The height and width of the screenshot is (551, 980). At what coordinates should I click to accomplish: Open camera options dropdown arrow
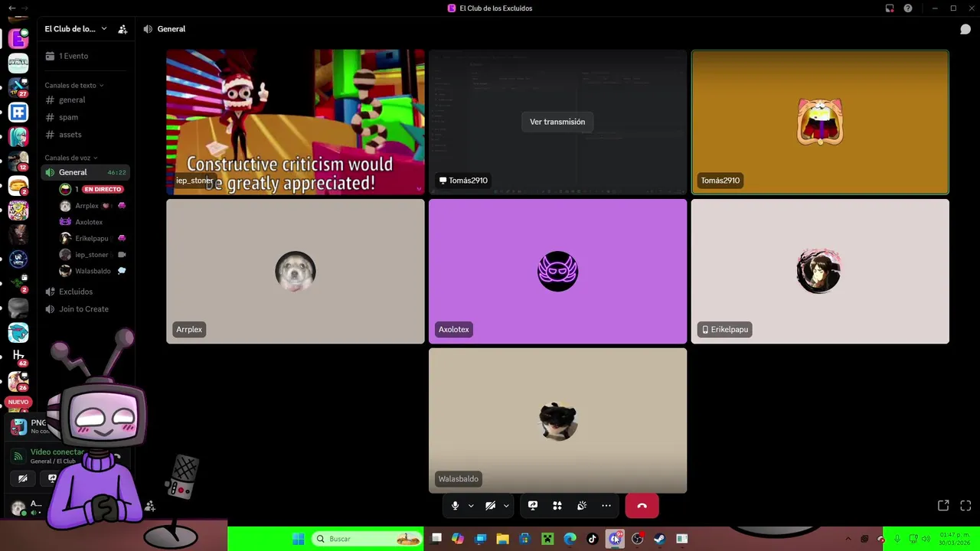tap(506, 506)
